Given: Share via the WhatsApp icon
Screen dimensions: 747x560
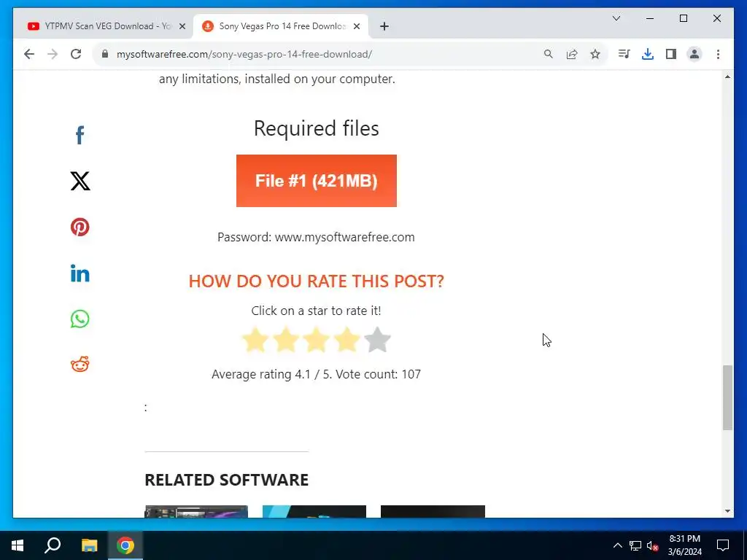Looking at the screenshot, I should click(80, 319).
